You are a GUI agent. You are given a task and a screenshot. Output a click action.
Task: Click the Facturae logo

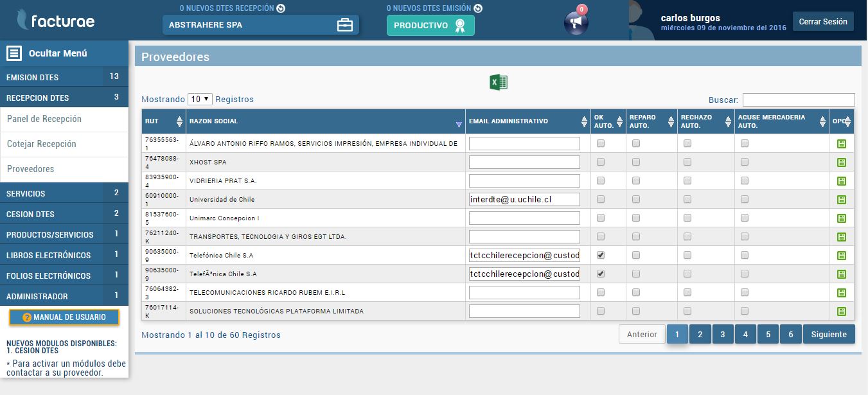click(55, 20)
